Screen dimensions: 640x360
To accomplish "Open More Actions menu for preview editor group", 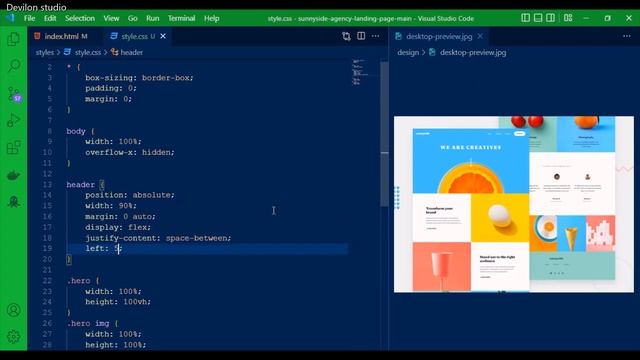I will coord(627,36).
